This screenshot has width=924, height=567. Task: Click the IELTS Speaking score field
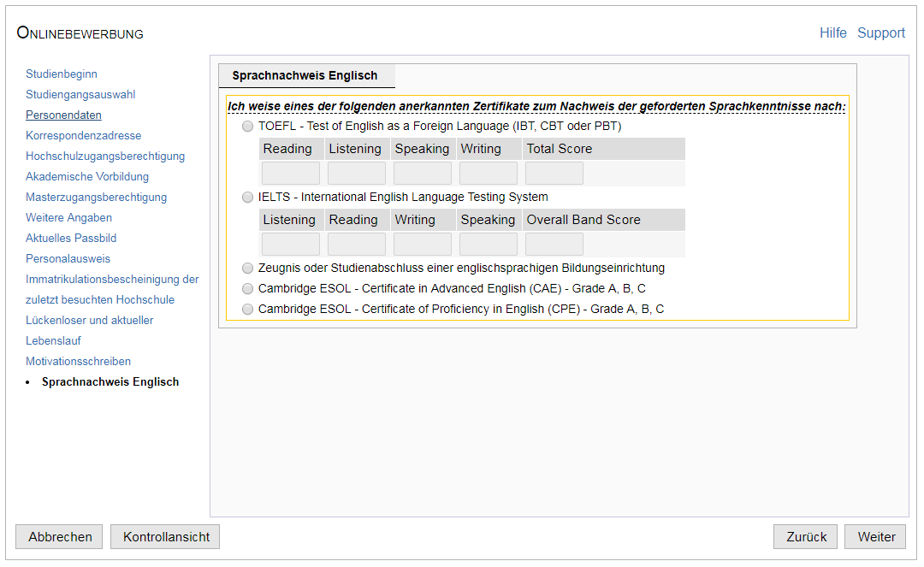point(489,245)
